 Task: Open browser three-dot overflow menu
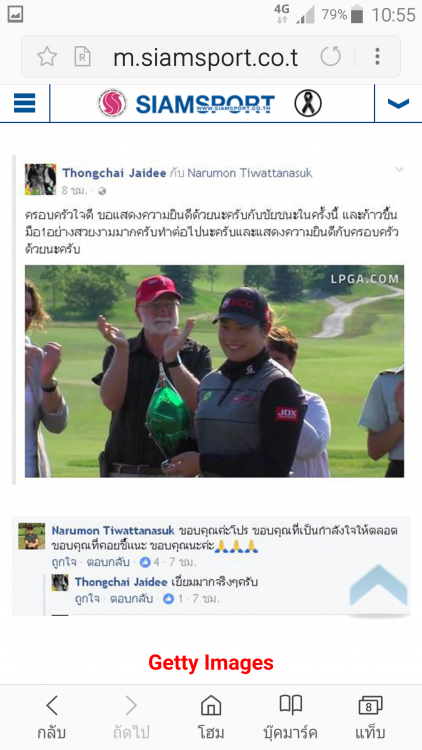click(378, 56)
